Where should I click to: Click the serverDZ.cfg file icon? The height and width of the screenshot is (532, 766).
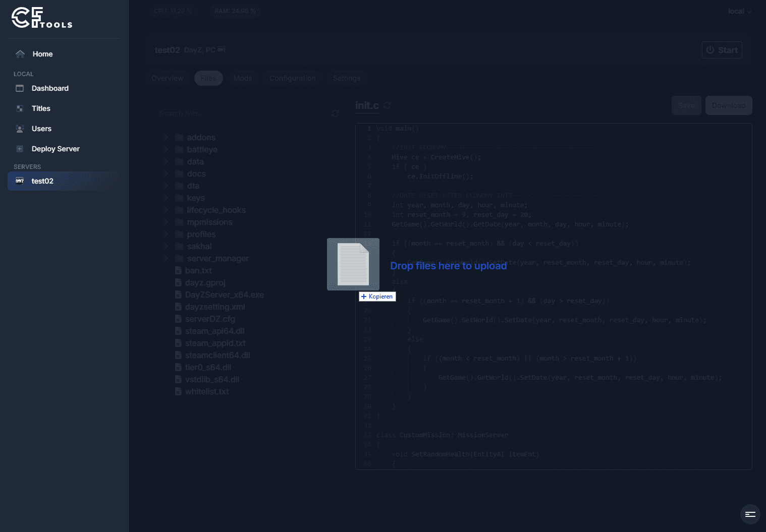(178, 319)
